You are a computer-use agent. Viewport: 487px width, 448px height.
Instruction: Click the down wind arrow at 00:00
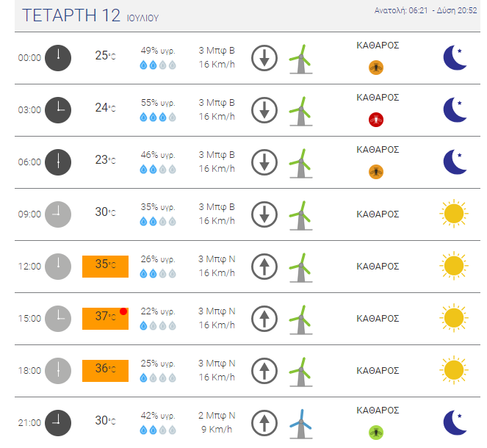pyautogui.click(x=264, y=58)
